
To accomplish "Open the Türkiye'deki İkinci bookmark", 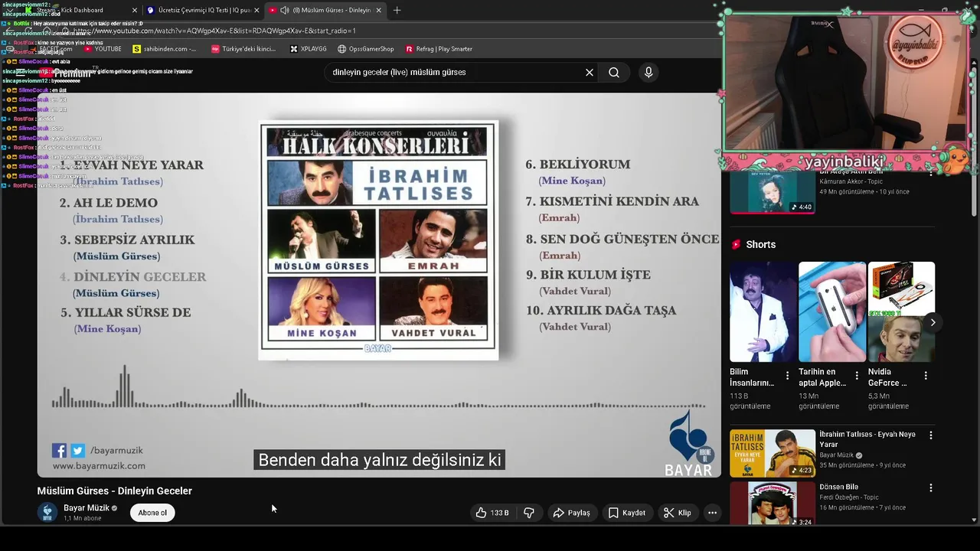I will [243, 49].
